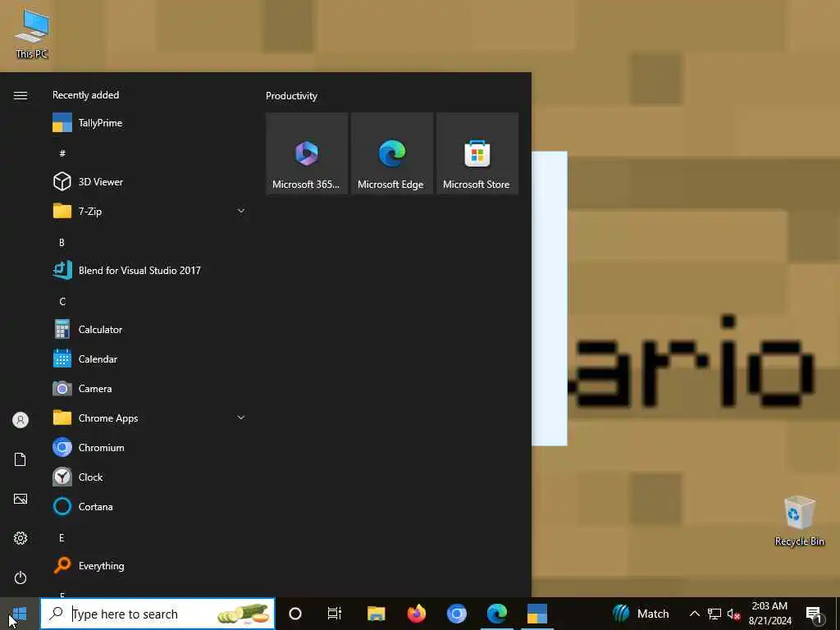Open the Microsoft Store tile
The image size is (840, 630).
(477, 153)
